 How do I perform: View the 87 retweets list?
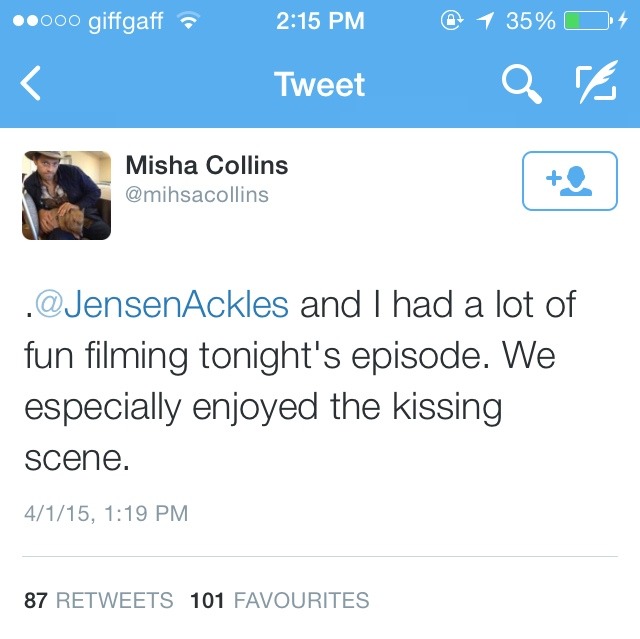tap(99, 600)
